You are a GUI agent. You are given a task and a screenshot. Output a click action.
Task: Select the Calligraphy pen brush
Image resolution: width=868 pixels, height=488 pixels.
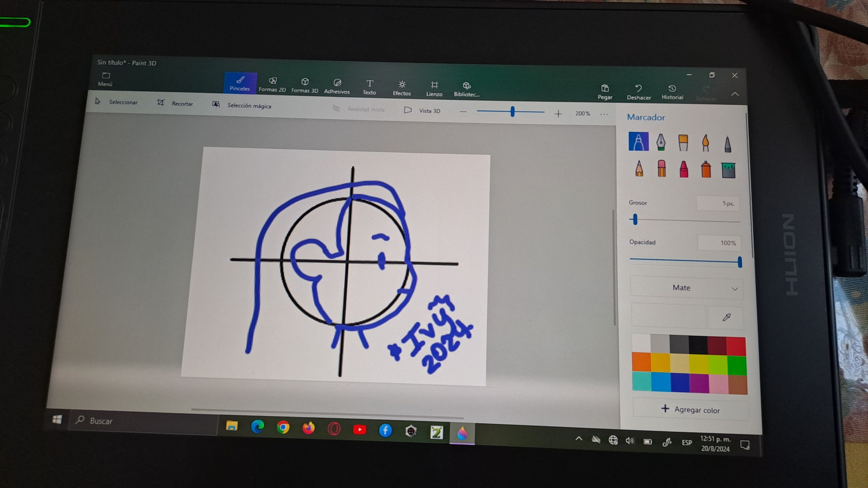coord(661,142)
